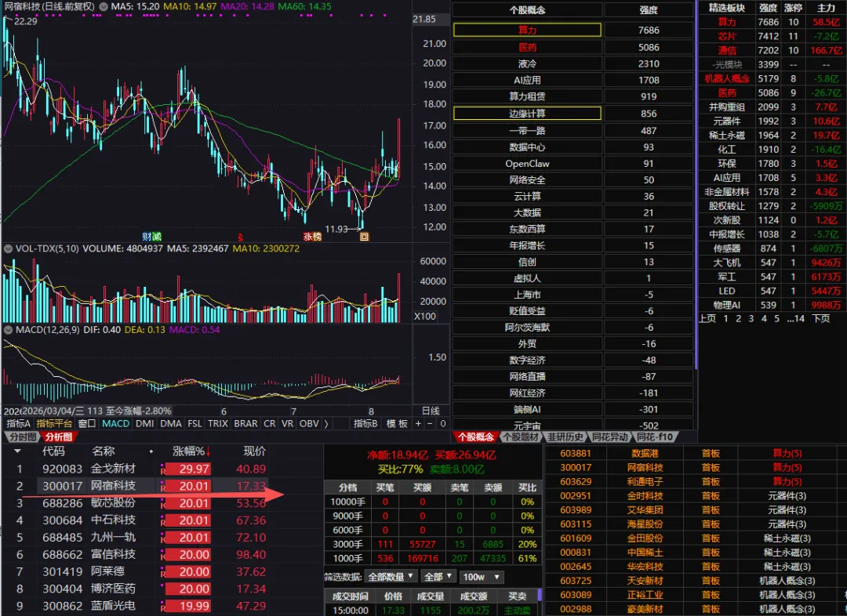Select stock 蓝盾光电 in the list

(113, 607)
